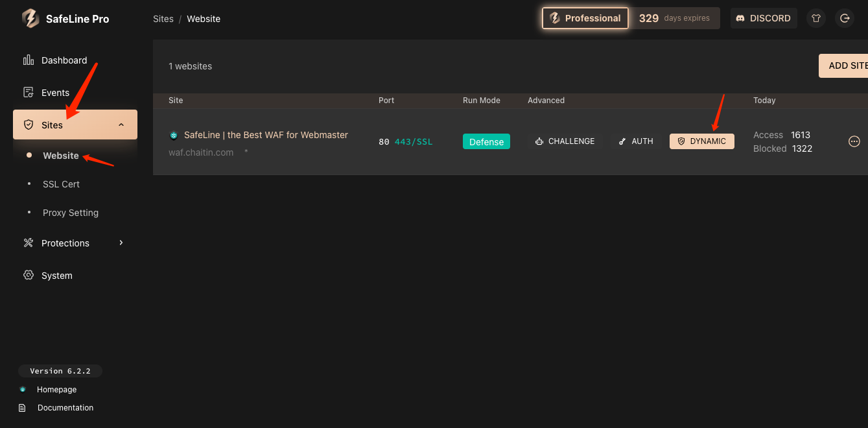This screenshot has height=428, width=868.
Task: Toggle the CHALLENGE feature button
Action: (x=565, y=141)
